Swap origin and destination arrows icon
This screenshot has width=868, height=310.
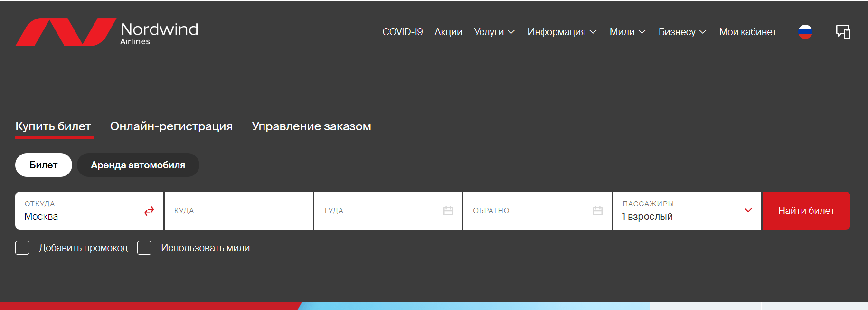(149, 211)
